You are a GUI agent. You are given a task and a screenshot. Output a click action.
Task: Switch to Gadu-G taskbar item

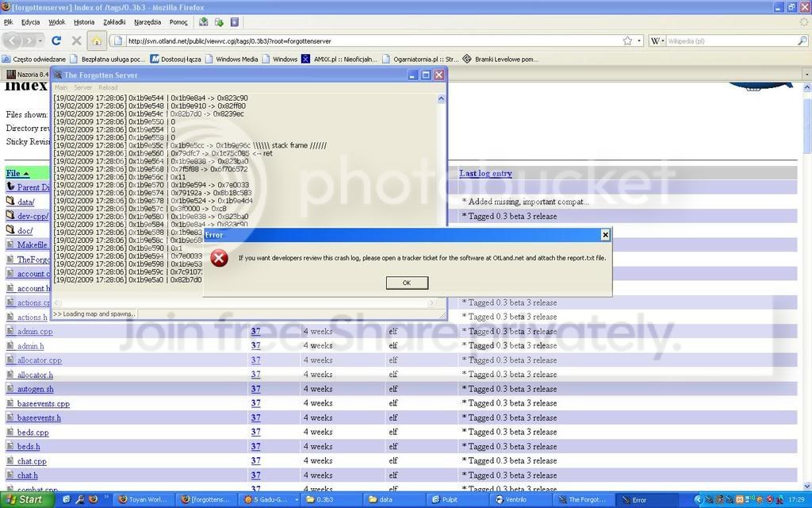coord(269,500)
